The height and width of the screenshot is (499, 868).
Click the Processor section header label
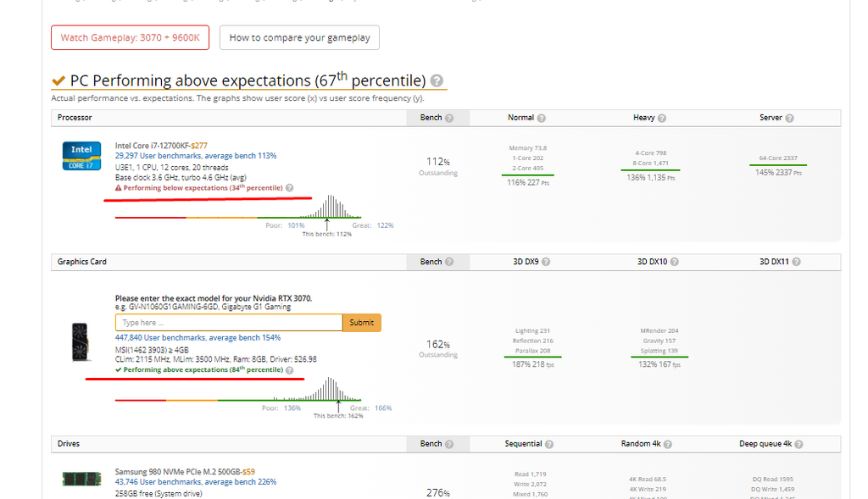point(75,118)
